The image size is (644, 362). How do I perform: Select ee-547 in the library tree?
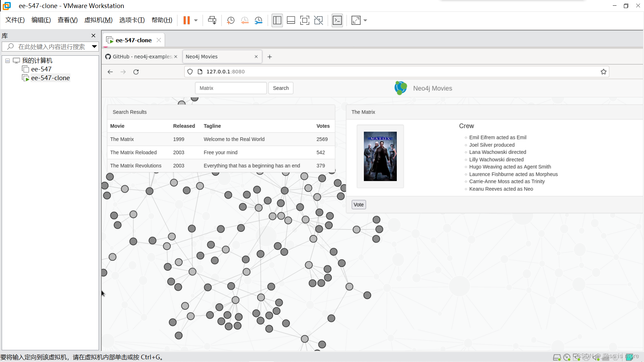tap(41, 69)
